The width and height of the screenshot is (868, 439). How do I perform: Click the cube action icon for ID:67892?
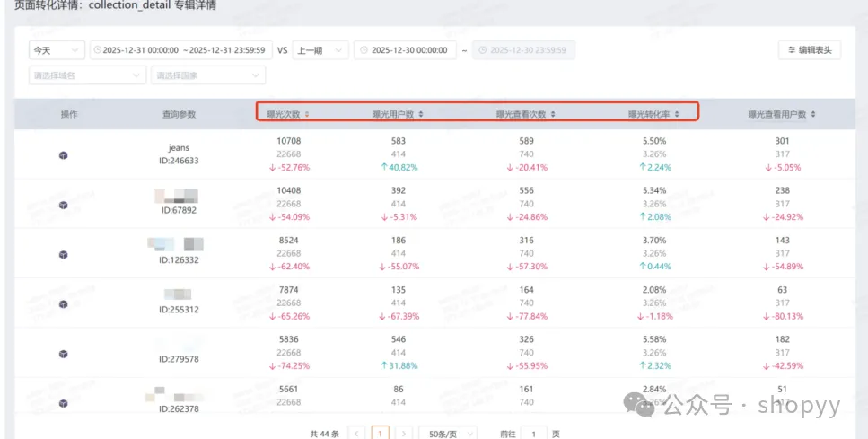pos(63,205)
